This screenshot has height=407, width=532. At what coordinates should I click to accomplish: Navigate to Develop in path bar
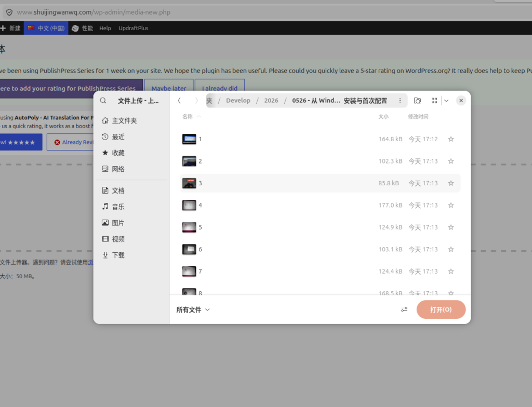(238, 100)
